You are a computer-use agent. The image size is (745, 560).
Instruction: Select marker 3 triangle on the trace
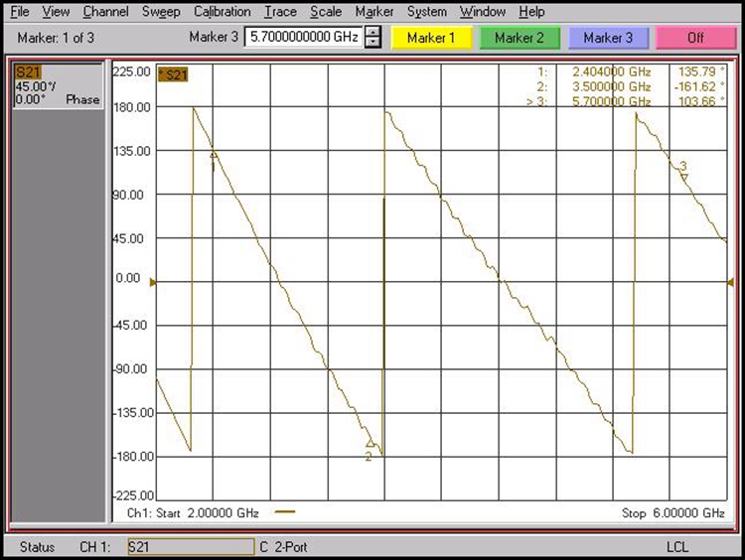coord(684,177)
